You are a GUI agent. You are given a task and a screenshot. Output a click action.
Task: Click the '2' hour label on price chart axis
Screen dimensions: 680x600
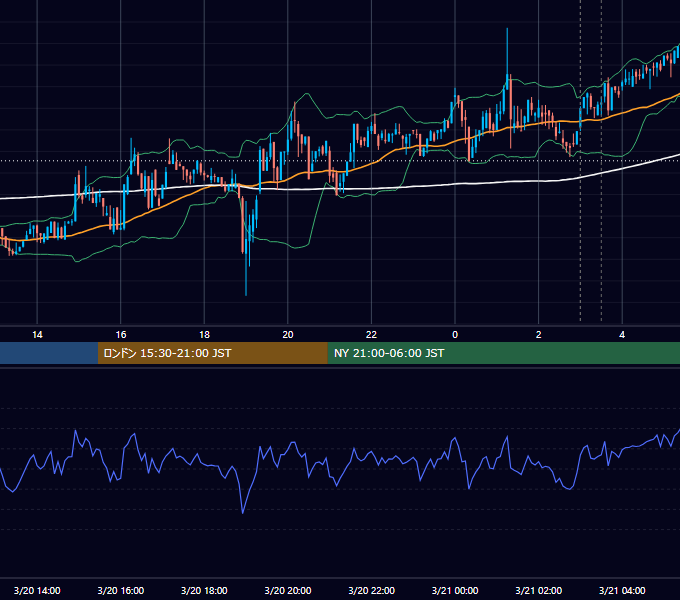(538, 335)
